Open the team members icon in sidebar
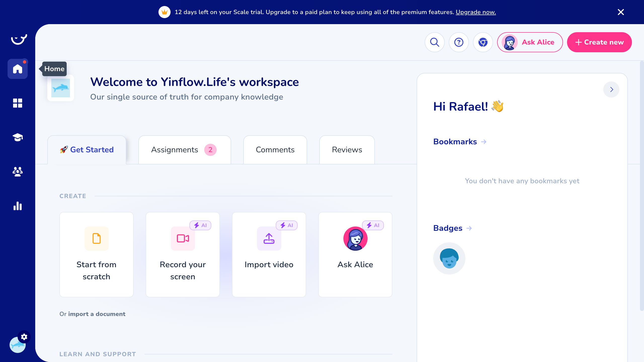644x362 pixels. (x=18, y=172)
